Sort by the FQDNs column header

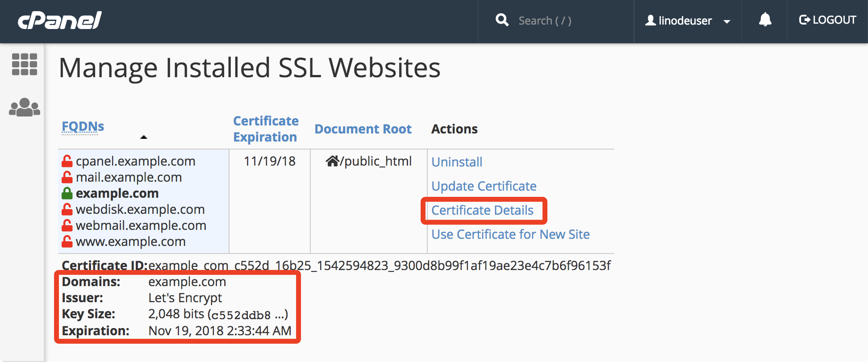[83, 127]
